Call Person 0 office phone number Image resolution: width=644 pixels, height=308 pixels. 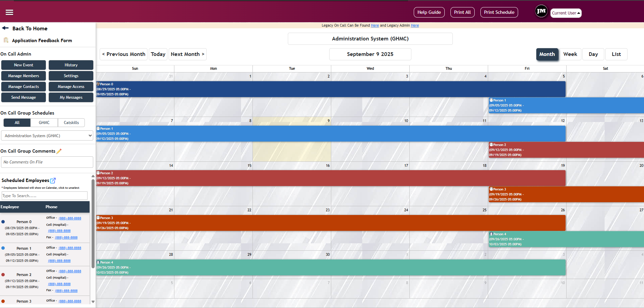tap(70, 218)
